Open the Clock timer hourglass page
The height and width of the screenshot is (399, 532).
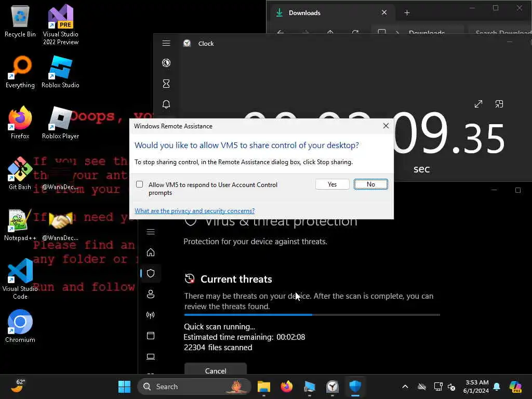tap(166, 84)
